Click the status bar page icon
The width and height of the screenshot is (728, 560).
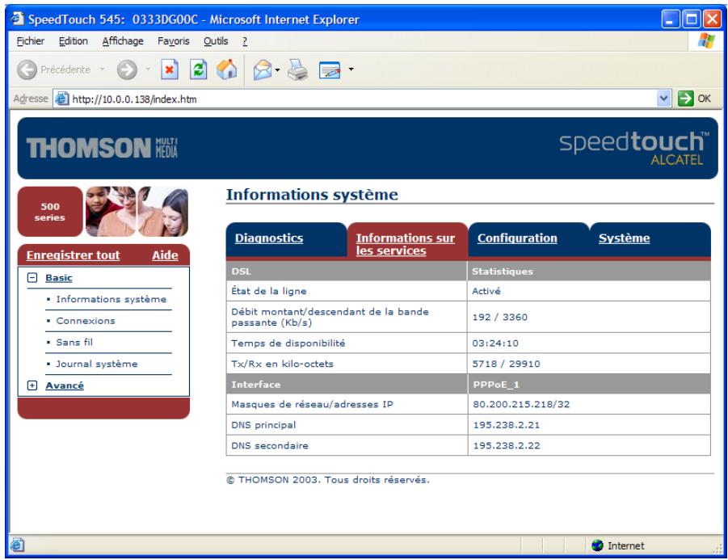click(17, 545)
